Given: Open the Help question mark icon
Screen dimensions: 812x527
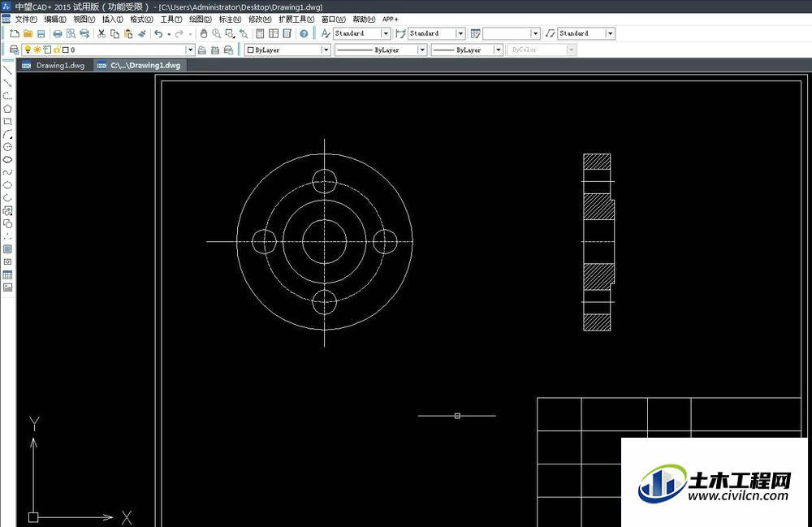Looking at the screenshot, I should point(304,33).
